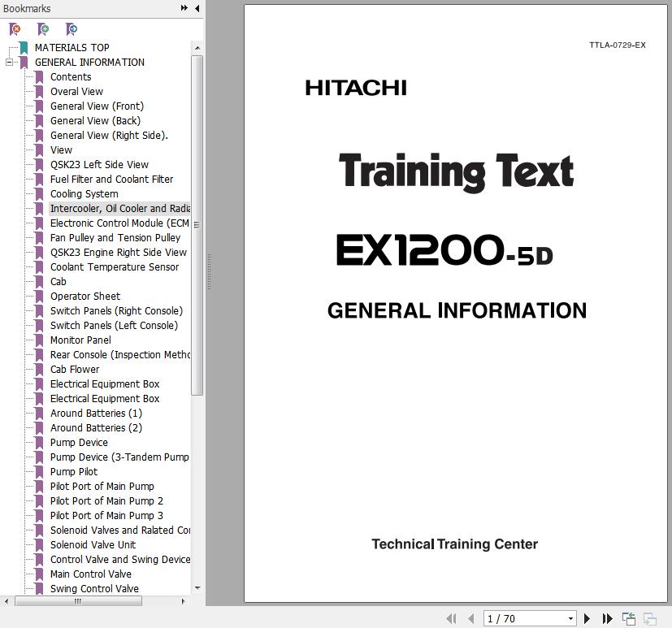Screen dimensions: 672x628
Task: Click the previous view icon
Action: click(629, 618)
